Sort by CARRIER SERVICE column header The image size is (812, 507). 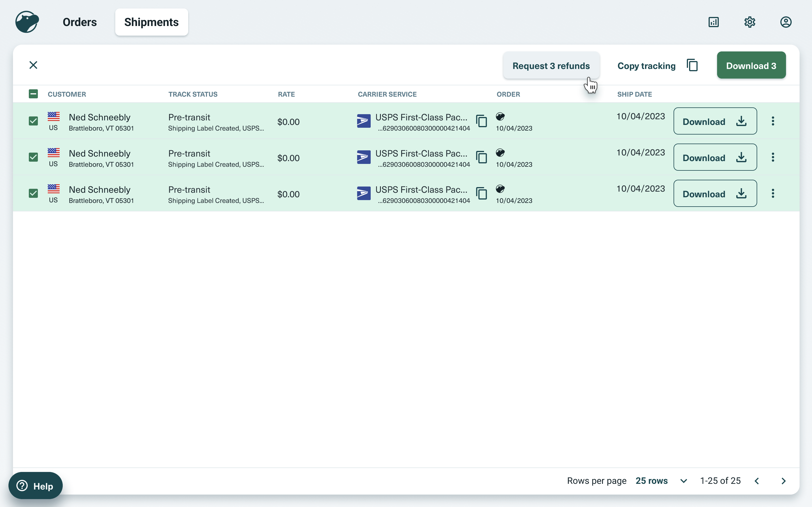387,94
